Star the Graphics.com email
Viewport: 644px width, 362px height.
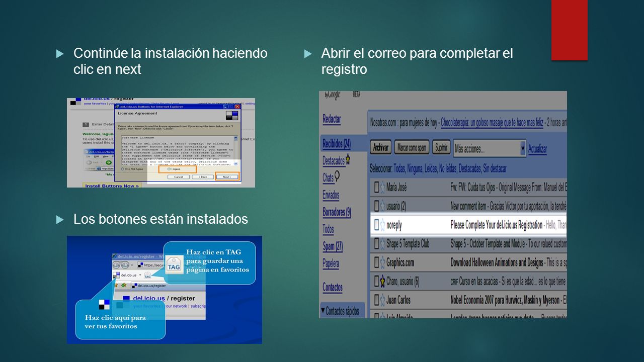(382, 262)
